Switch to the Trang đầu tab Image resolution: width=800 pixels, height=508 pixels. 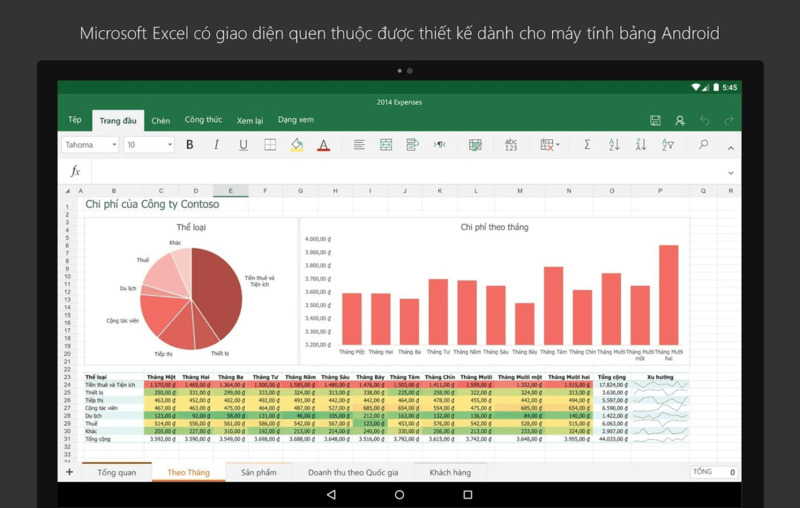point(118,121)
